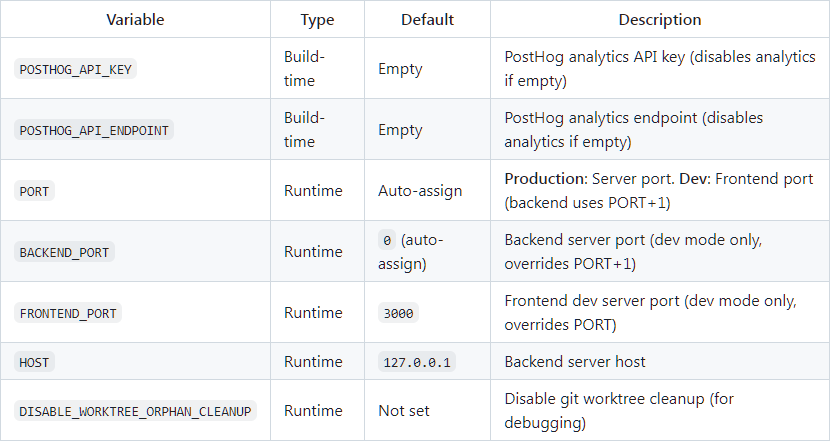Click the Description column header
Screen dimensions: 830x443
(660, 20)
